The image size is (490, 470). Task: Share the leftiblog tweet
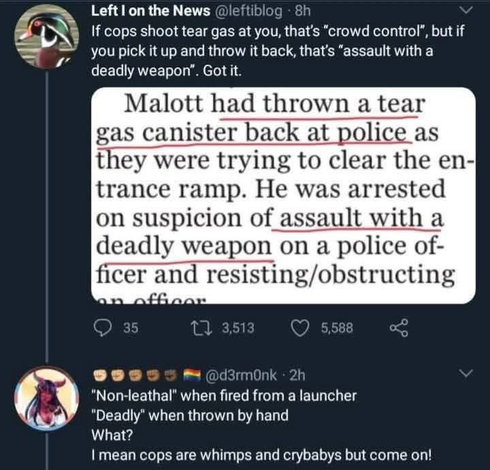(399, 328)
